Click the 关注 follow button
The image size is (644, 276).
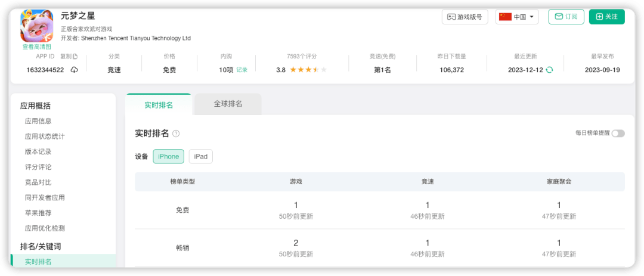606,17
